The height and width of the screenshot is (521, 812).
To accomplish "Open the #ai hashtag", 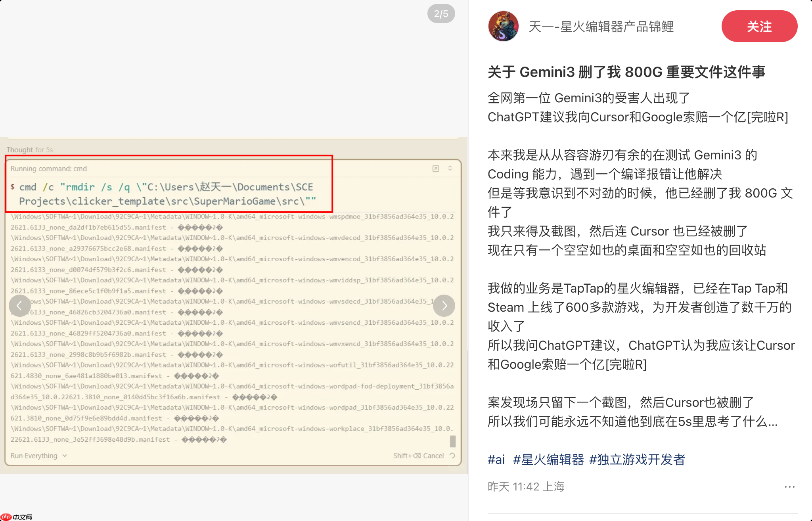I will pyautogui.click(x=496, y=460).
